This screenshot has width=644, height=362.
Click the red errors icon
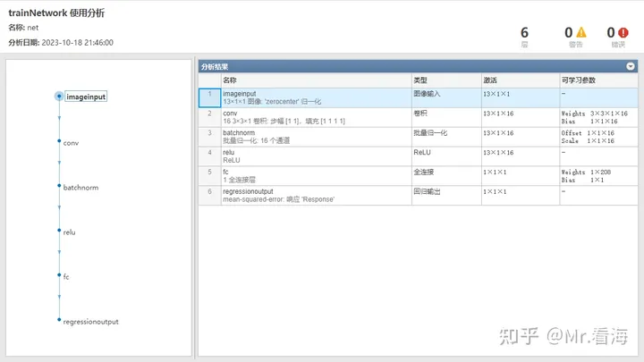tap(623, 32)
